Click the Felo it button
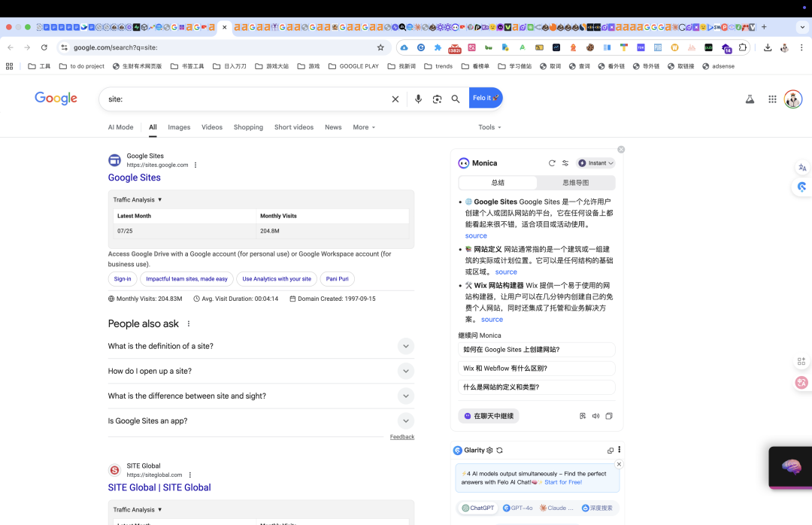The image size is (812, 525). click(x=486, y=98)
